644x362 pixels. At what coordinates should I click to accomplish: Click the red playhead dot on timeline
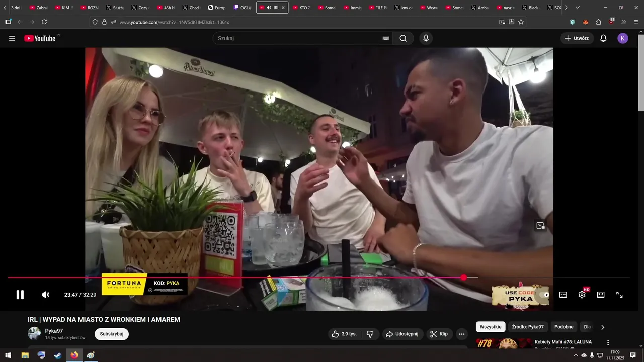pyautogui.click(x=463, y=278)
